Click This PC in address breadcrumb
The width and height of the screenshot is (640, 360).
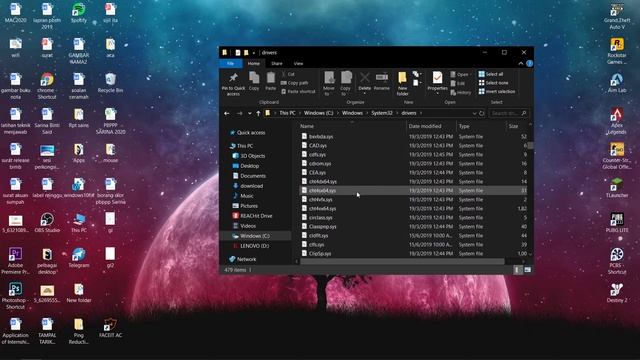(287, 113)
